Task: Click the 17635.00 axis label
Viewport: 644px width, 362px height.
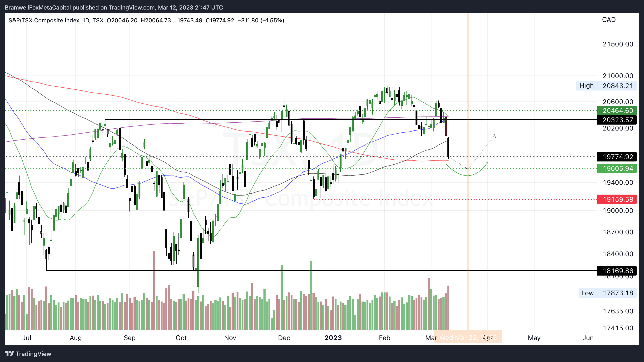Action: [618, 311]
